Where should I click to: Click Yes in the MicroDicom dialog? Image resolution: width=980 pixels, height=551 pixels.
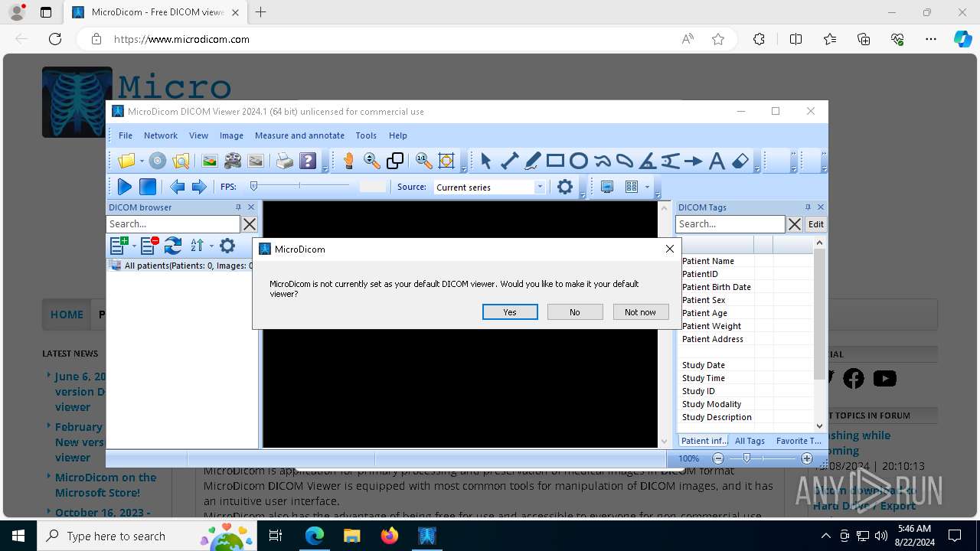pyautogui.click(x=510, y=312)
